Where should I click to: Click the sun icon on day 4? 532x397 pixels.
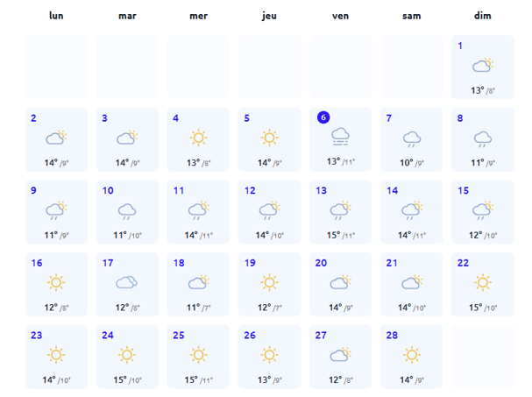pos(199,138)
